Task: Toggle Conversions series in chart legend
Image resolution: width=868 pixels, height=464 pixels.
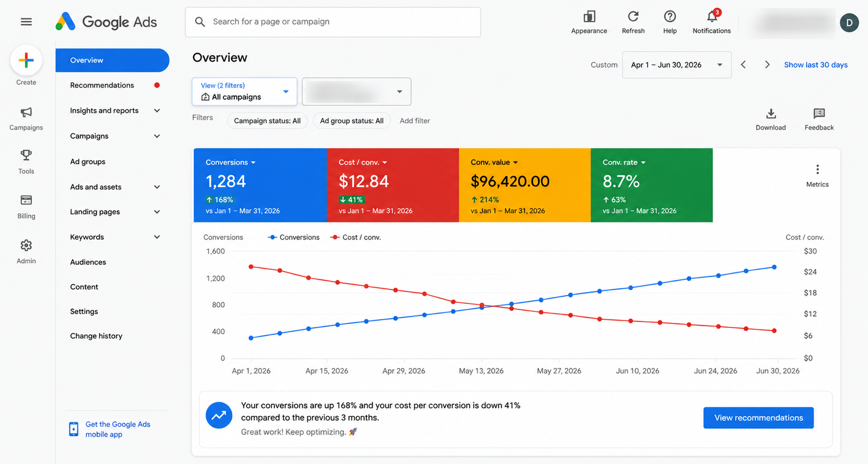Action: pyautogui.click(x=294, y=238)
